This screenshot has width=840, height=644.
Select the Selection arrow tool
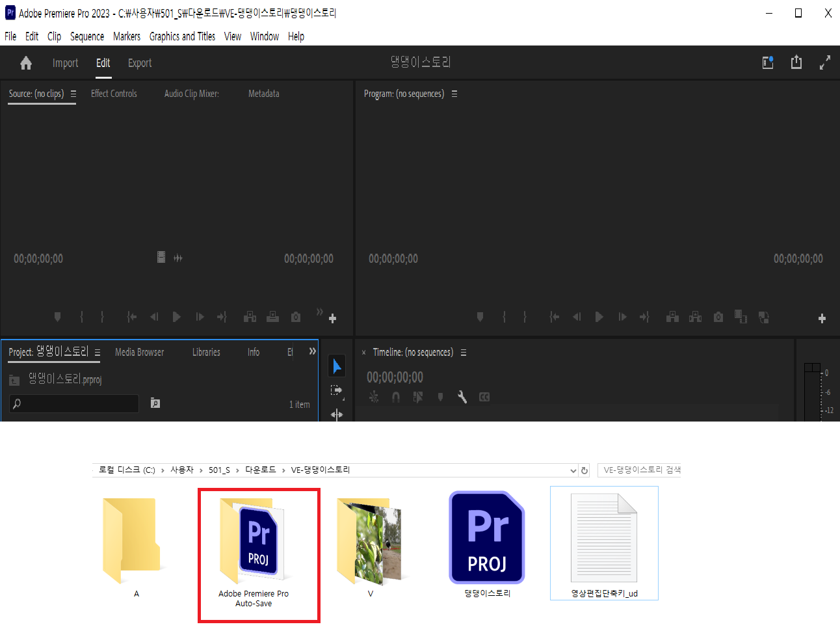337,366
